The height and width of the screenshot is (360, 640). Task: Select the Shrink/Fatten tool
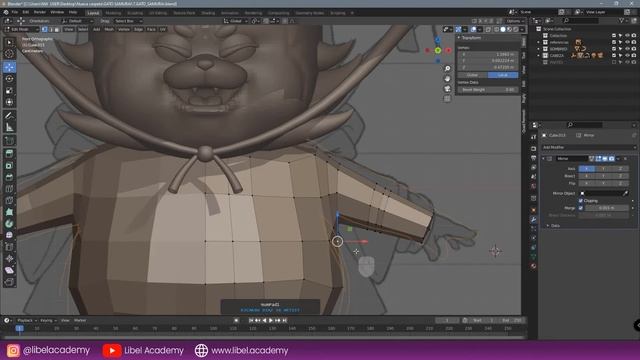[9, 259]
